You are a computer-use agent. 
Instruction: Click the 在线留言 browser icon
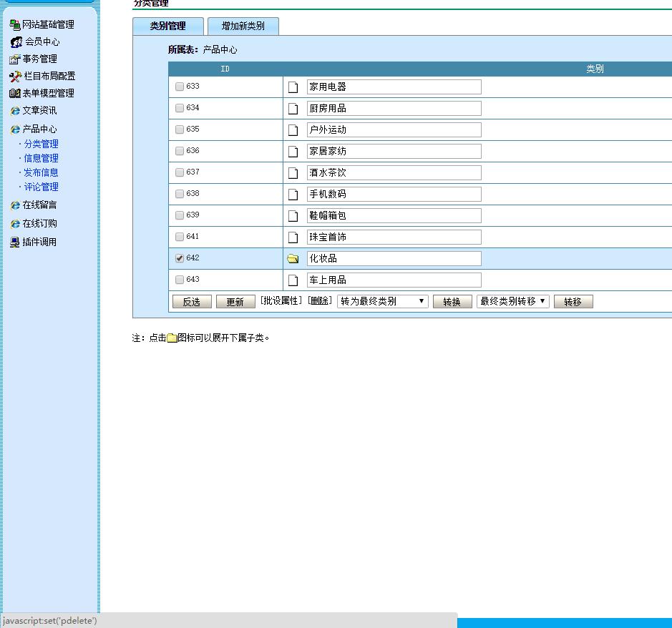[x=16, y=205]
